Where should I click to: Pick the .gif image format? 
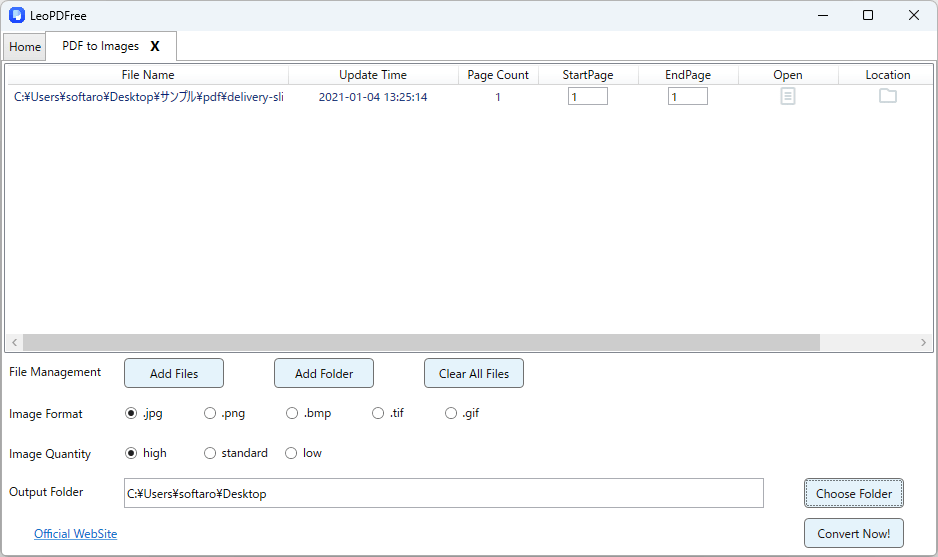451,413
